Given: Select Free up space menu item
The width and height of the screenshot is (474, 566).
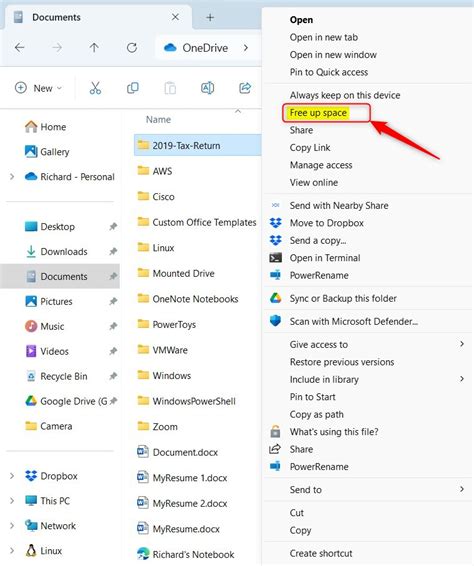Looking at the screenshot, I should point(318,113).
